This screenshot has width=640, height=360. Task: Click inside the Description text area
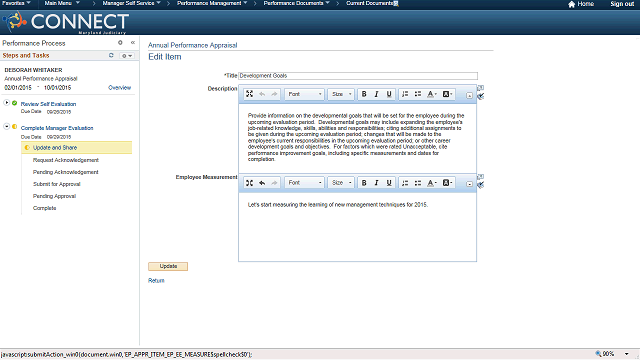(x=357, y=138)
